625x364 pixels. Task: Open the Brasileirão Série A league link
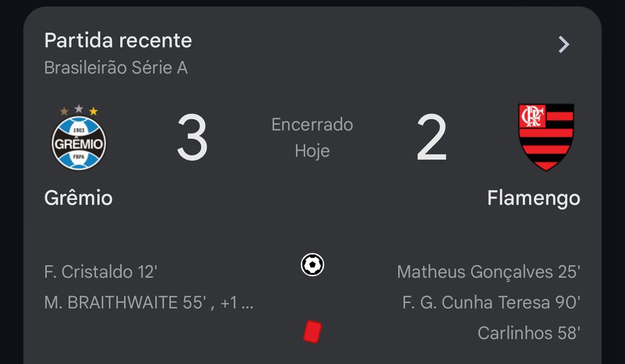click(x=116, y=67)
